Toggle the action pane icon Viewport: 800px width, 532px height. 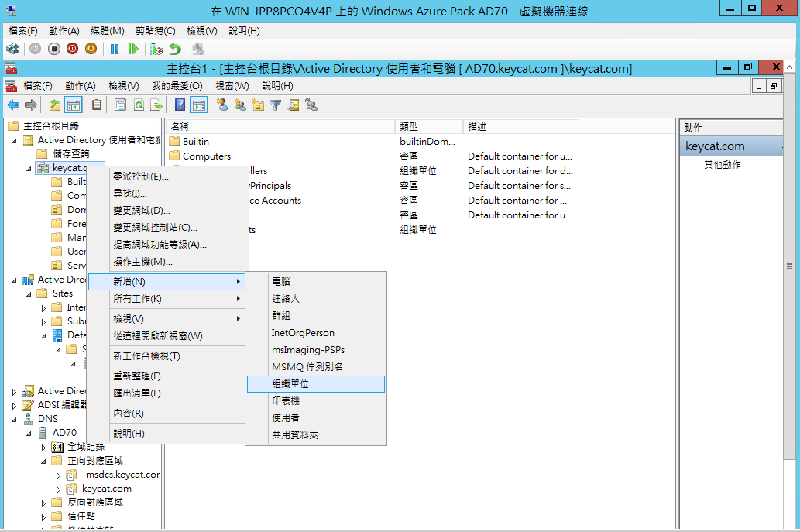[x=199, y=105]
